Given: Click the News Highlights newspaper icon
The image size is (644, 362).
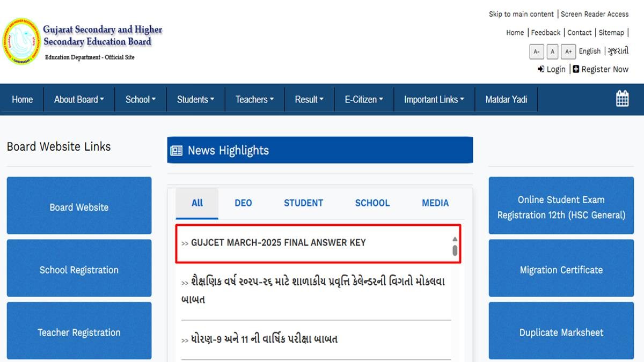Looking at the screenshot, I should coord(176,151).
